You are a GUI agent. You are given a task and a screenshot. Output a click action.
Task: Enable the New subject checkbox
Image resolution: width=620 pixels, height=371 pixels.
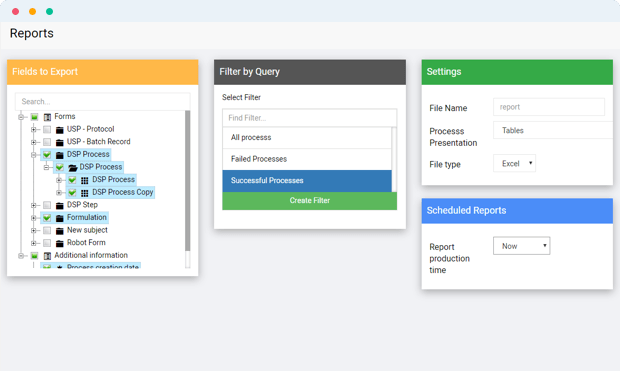[47, 230]
